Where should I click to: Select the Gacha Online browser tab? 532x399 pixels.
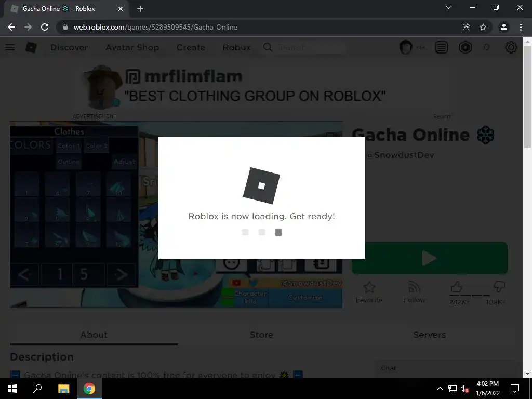[66, 9]
